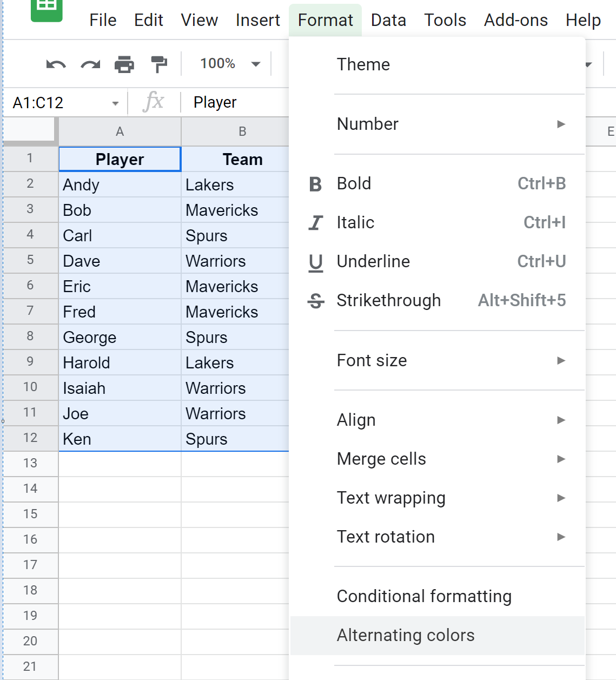
Task: Select column A header
Action: [x=120, y=131]
